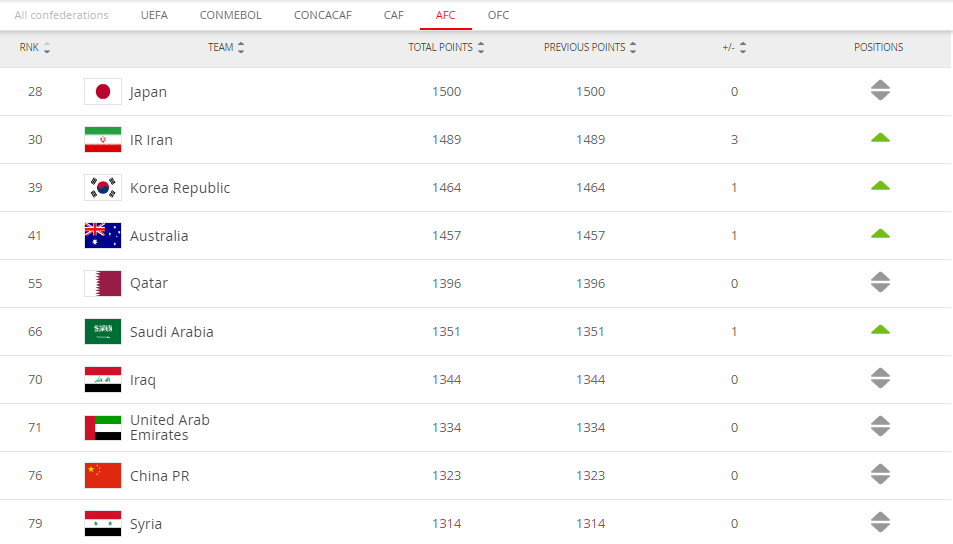Sort by +/- column arrows

pos(743,47)
